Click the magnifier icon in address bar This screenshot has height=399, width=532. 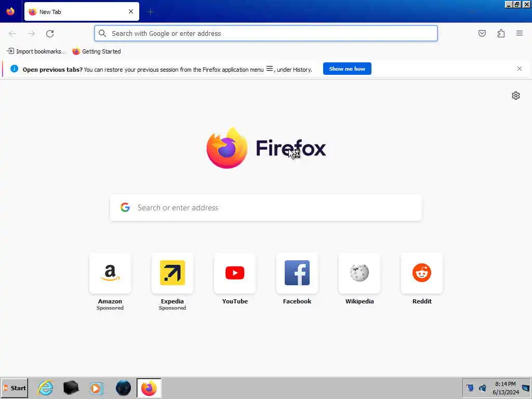102,33
